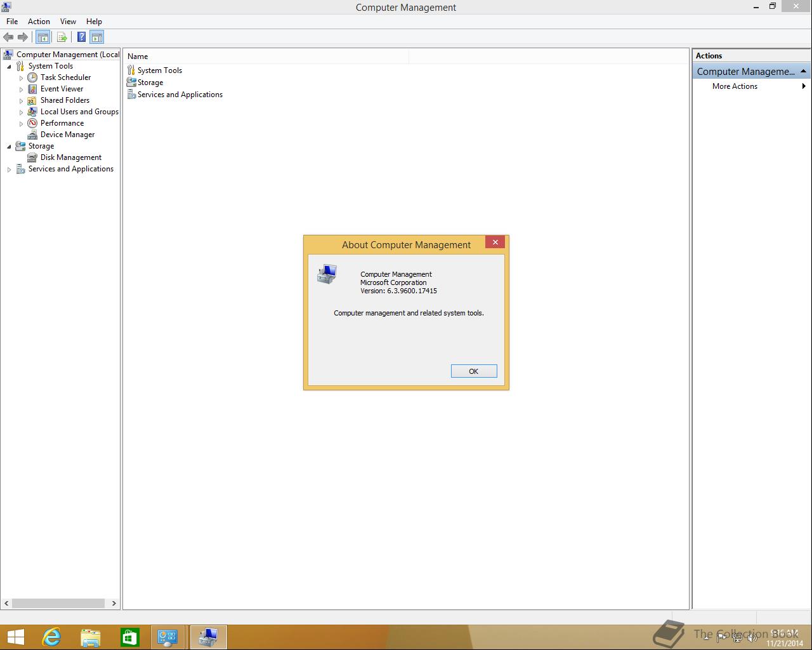Expand the Task Scheduler node

[21, 78]
